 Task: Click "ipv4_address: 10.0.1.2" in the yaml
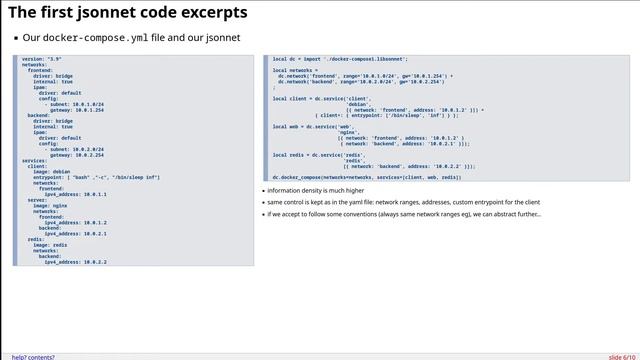click(x=76, y=223)
